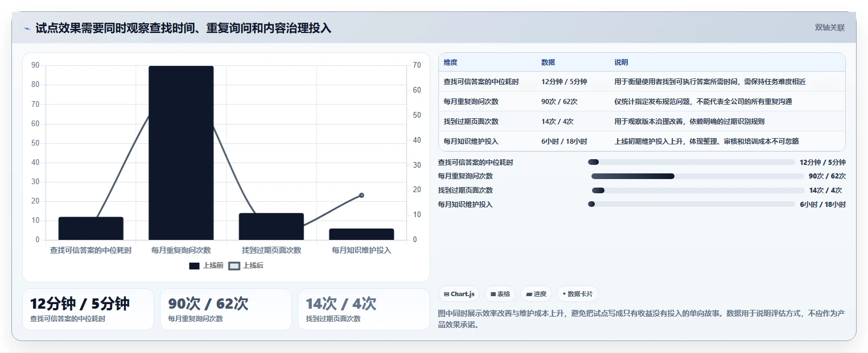Click the footer note starting 图中同时展示效率改善
This screenshot has width=868, height=353.
click(x=641, y=319)
